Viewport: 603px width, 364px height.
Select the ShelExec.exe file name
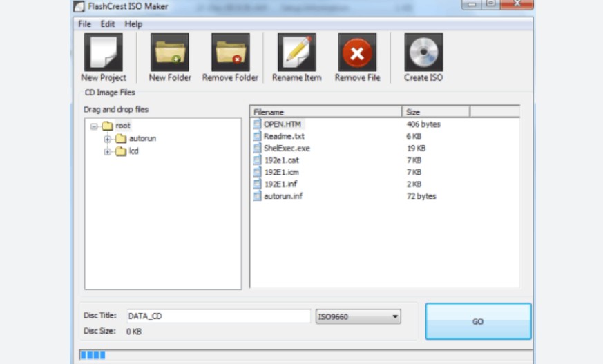(x=287, y=148)
